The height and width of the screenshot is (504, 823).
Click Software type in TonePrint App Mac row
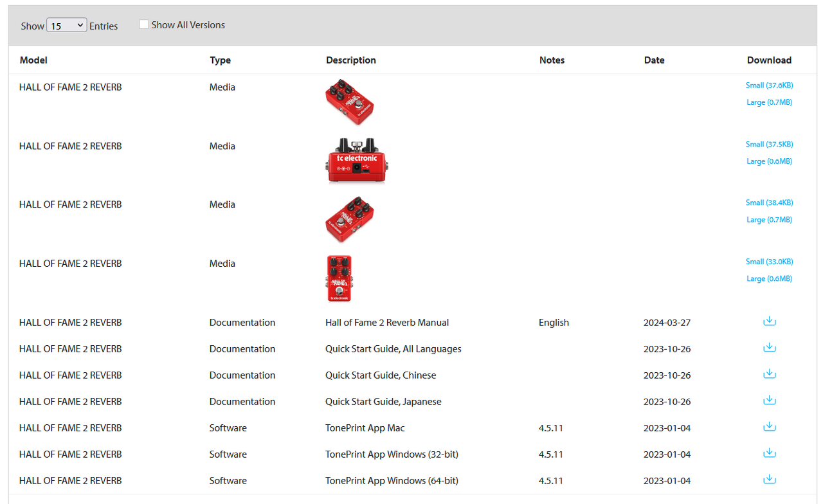tap(228, 428)
